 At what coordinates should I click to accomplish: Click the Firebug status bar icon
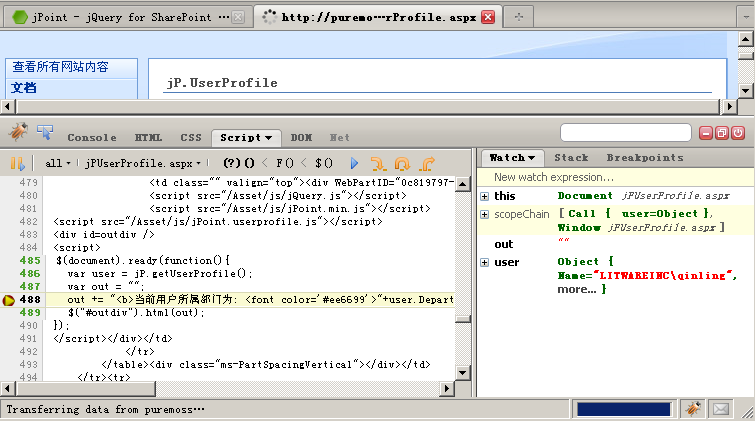click(693, 409)
